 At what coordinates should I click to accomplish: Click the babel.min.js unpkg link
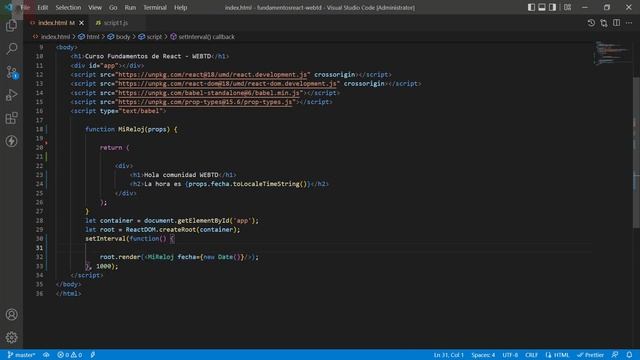tap(209, 93)
